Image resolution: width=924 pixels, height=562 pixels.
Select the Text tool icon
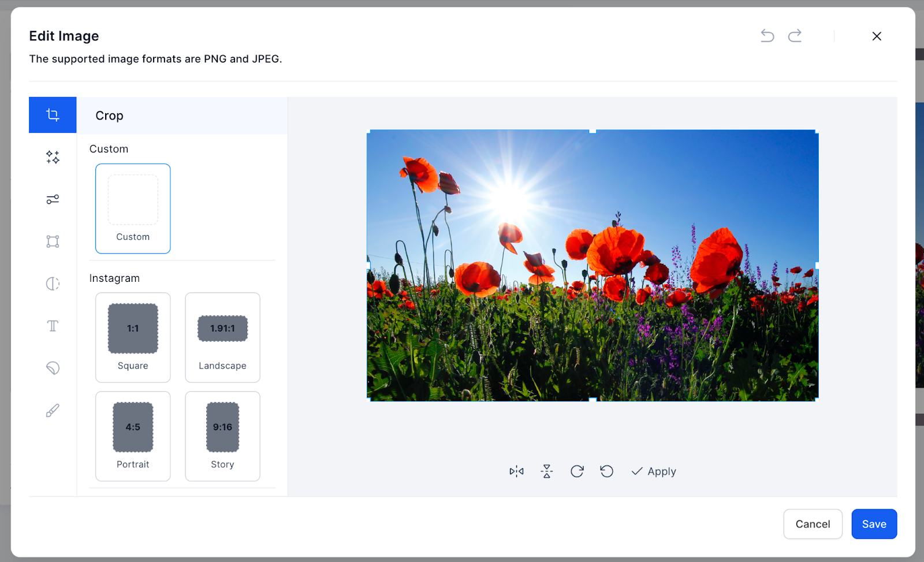53,326
